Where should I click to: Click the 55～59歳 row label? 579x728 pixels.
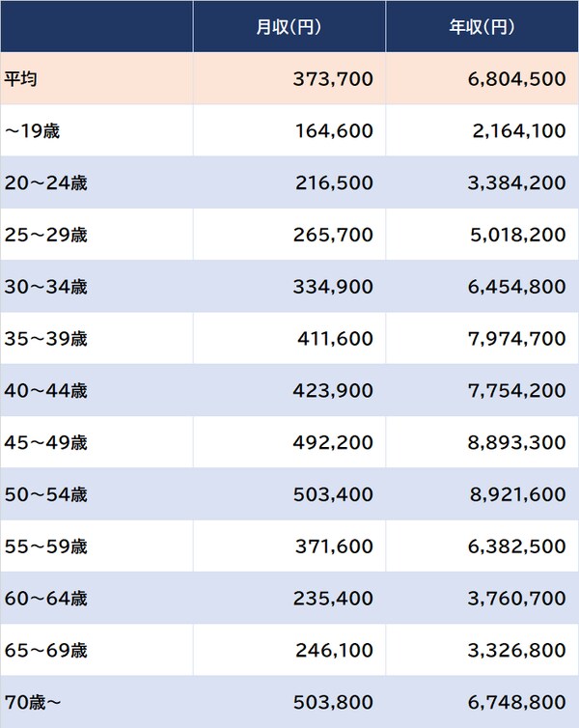(45, 547)
